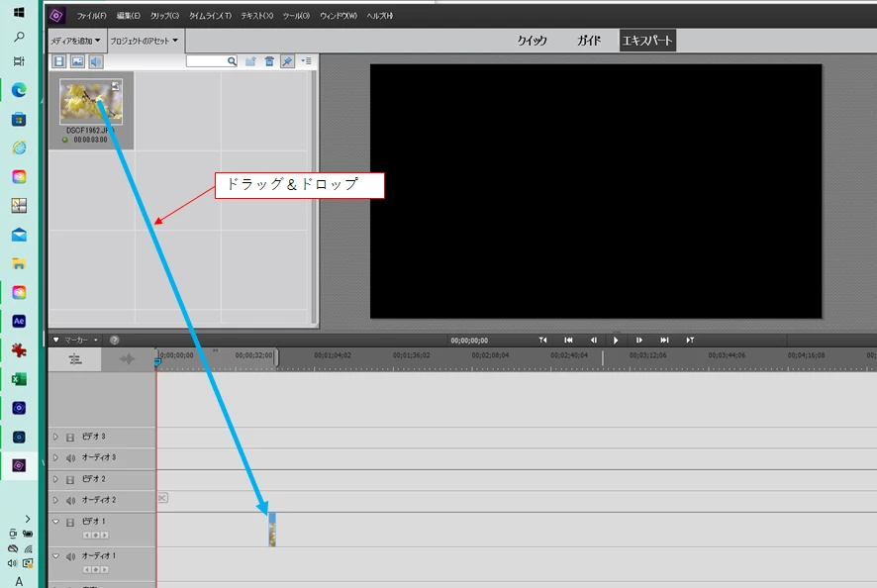
Task: Expand the オーディオ 3 track
Action: coord(55,457)
